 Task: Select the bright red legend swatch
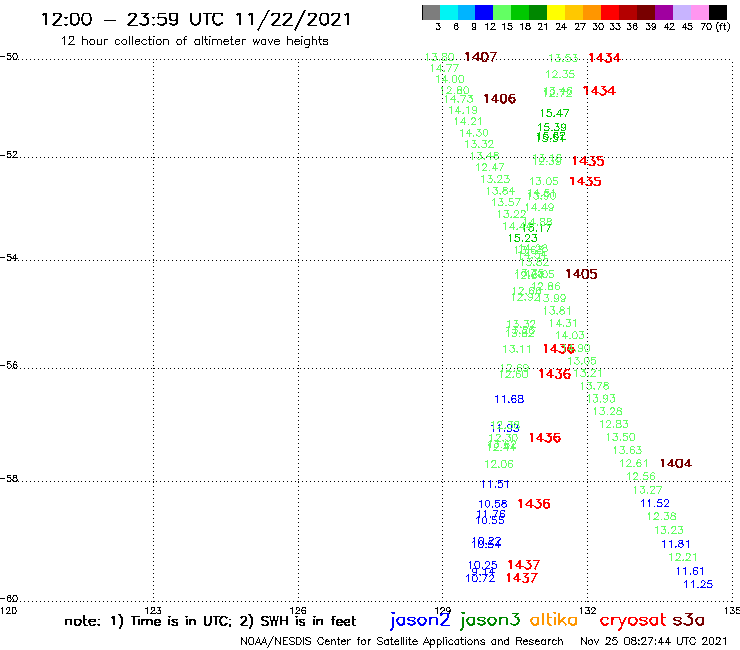610,12
